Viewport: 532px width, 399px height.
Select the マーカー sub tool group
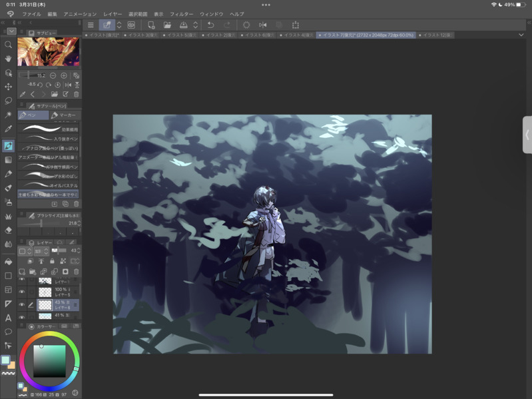tap(65, 115)
